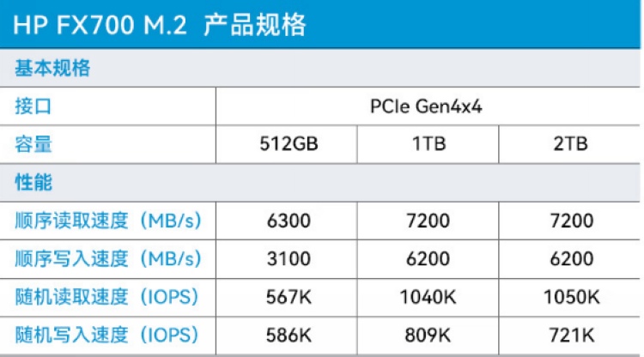644x357 pixels.
Task: Select the 721K random write value
Action: (x=570, y=335)
